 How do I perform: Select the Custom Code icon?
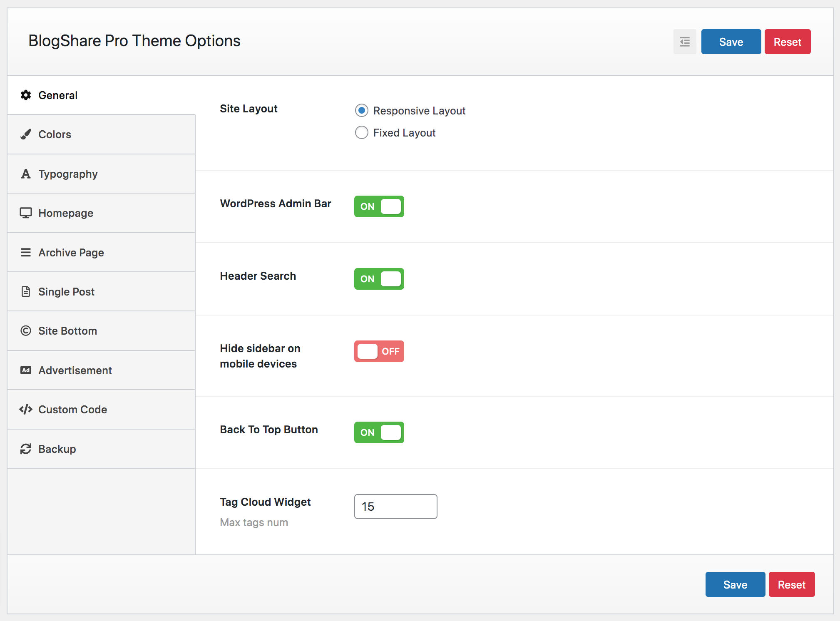click(x=25, y=409)
